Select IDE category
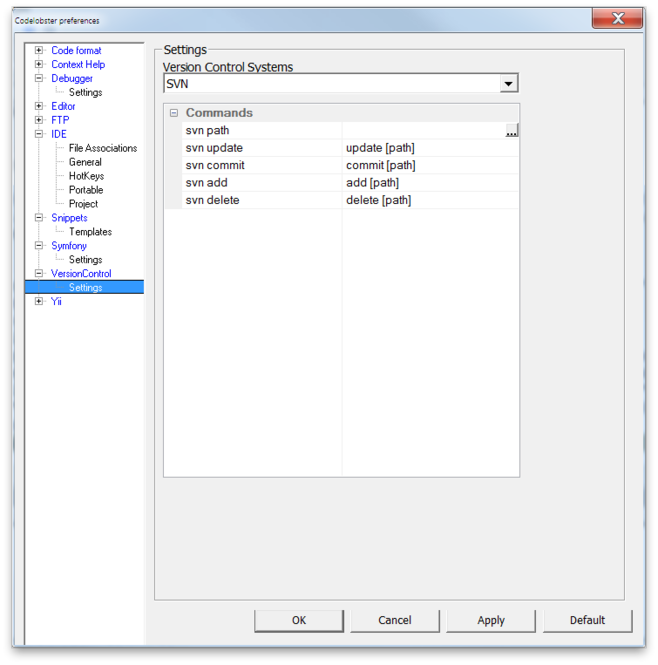The width and height of the screenshot is (658, 665). pyautogui.click(x=59, y=134)
